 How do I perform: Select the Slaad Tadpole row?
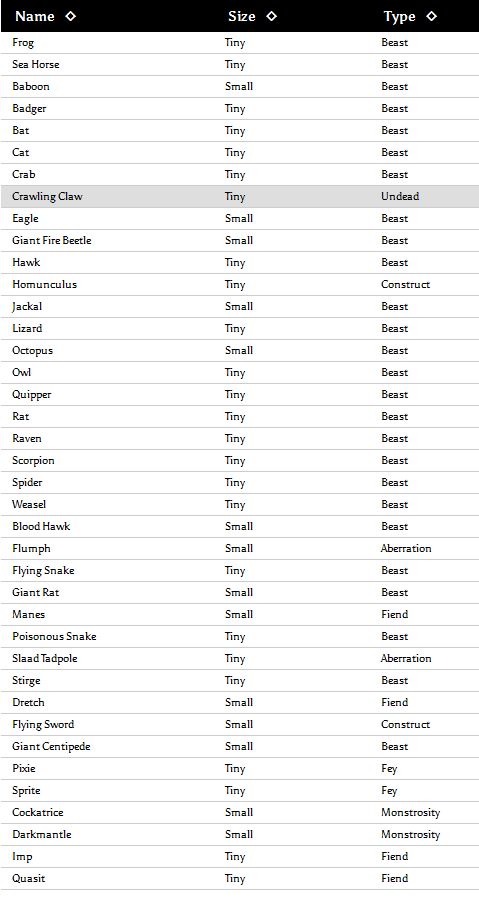[x=240, y=659]
